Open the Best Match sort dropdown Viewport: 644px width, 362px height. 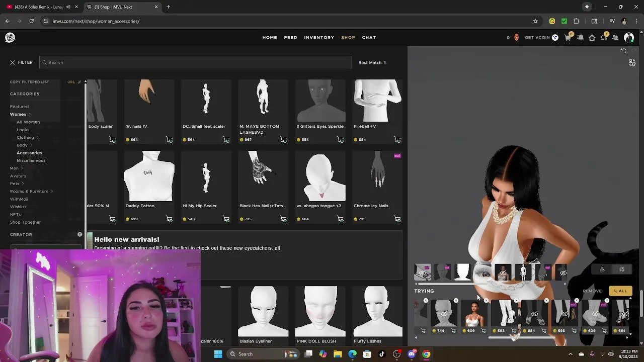pos(372,63)
